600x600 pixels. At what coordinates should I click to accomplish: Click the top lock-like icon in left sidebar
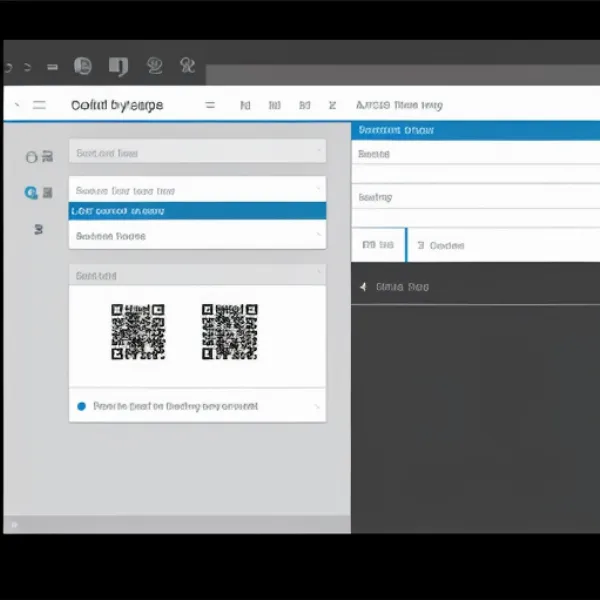(31, 156)
